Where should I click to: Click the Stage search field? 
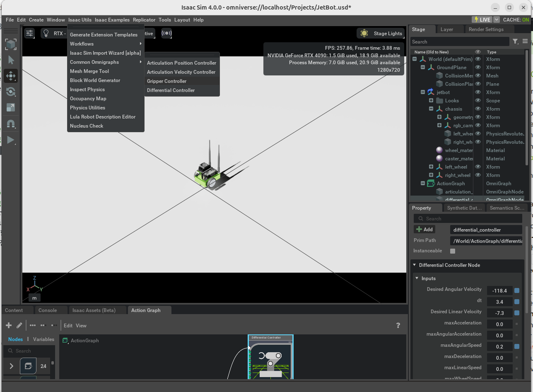click(x=460, y=42)
